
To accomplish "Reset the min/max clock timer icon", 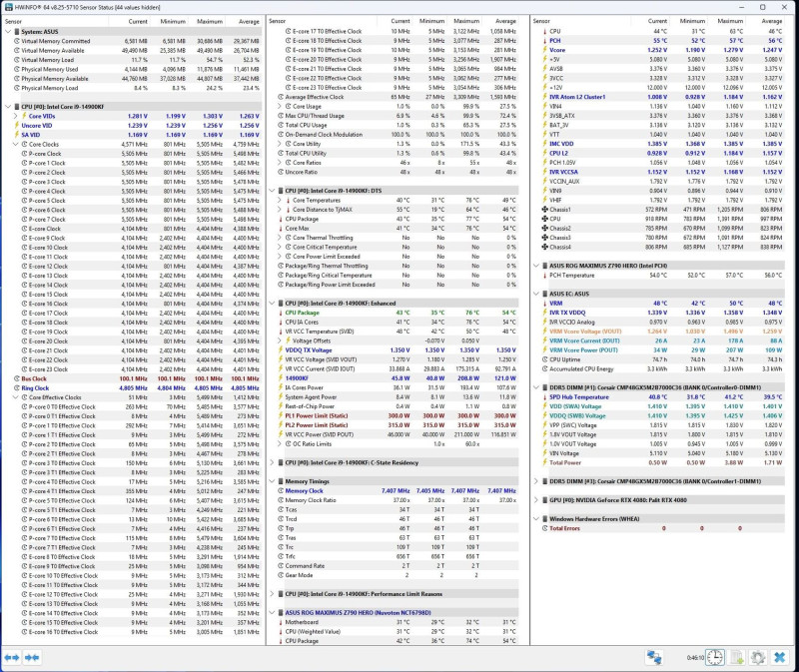I will 714,658.
